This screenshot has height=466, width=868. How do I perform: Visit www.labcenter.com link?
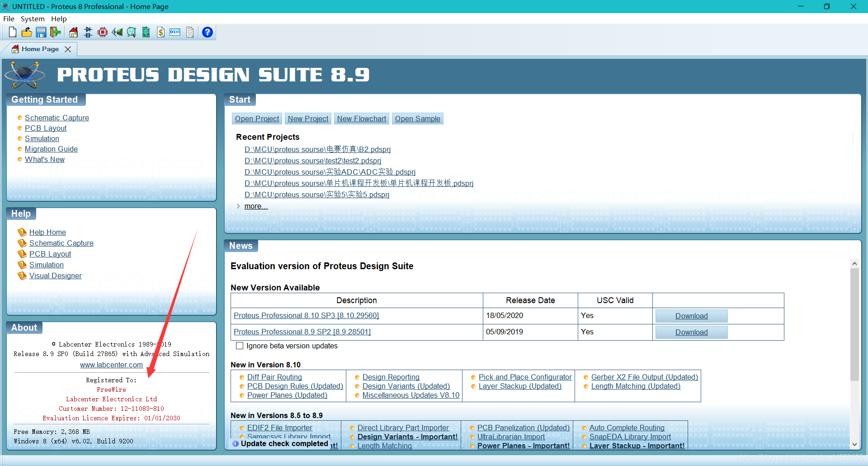coord(111,365)
